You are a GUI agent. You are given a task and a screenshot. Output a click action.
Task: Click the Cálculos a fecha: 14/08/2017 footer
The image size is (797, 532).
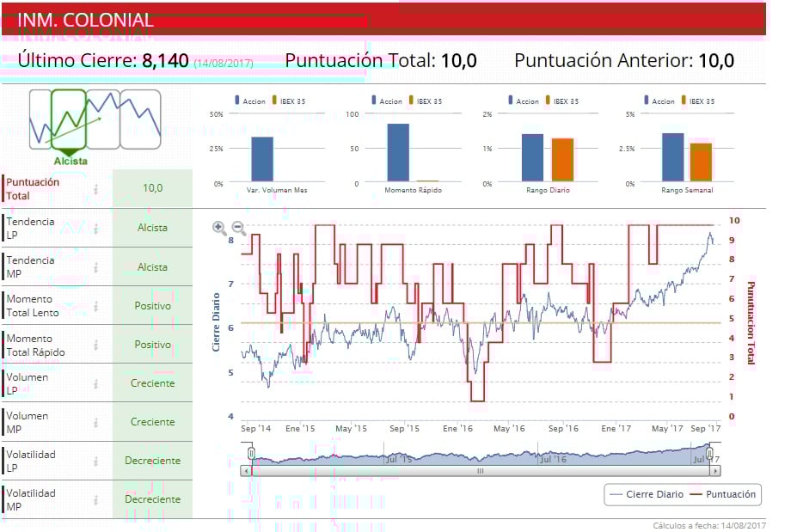(709, 525)
